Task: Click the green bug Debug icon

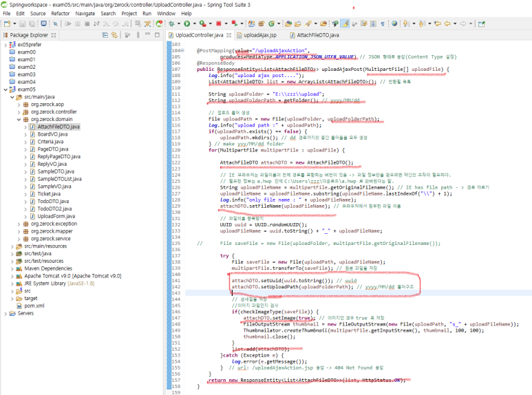Action: 171,24
